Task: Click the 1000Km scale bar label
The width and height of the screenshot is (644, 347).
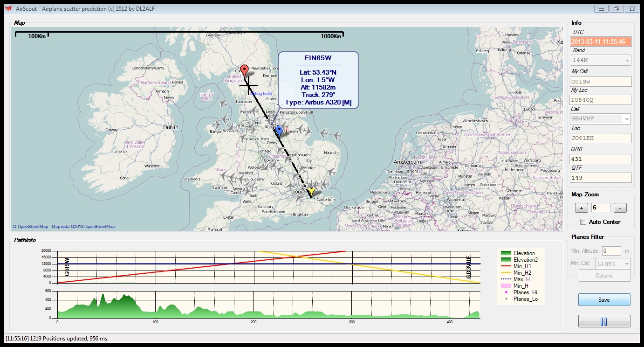Action: 330,36
